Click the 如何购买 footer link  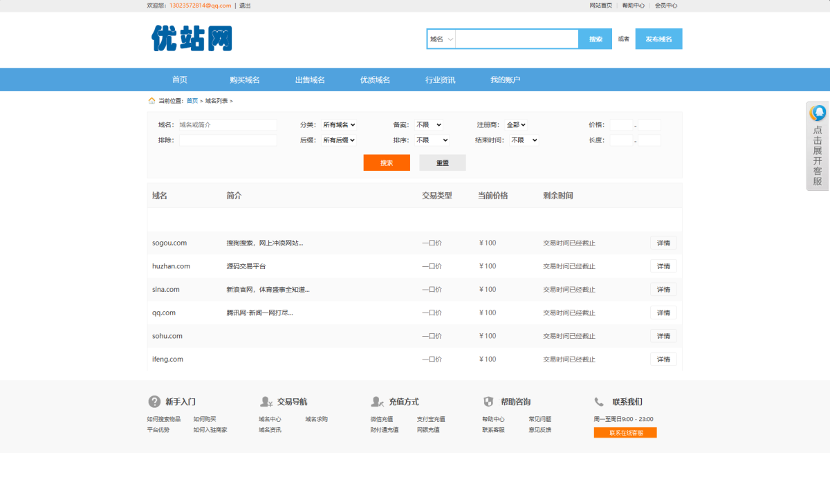[205, 419]
